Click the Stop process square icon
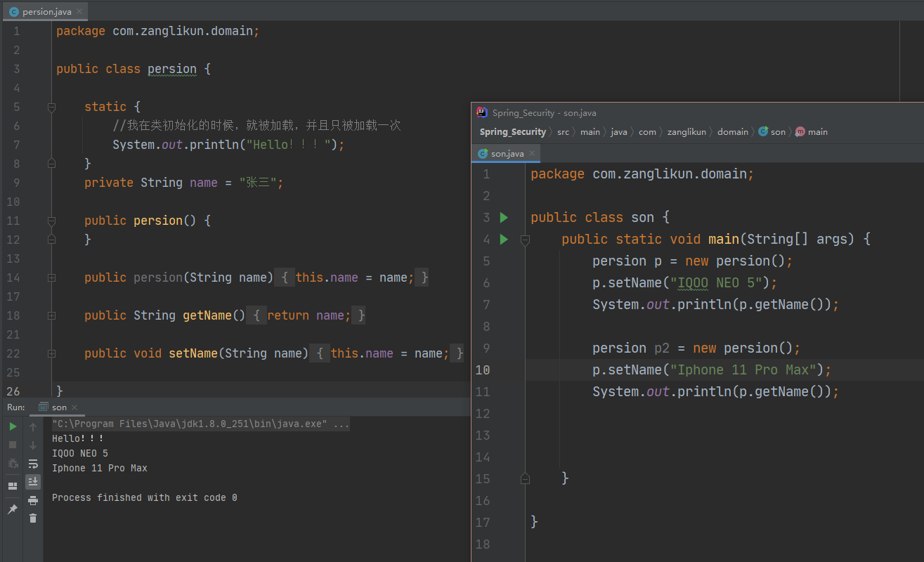Image resolution: width=924 pixels, height=562 pixels. (13, 445)
